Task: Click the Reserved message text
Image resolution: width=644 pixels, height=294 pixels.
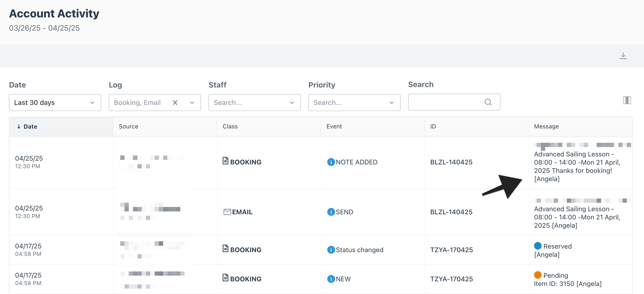Action: pyautogui.click(x=558, y=246)
